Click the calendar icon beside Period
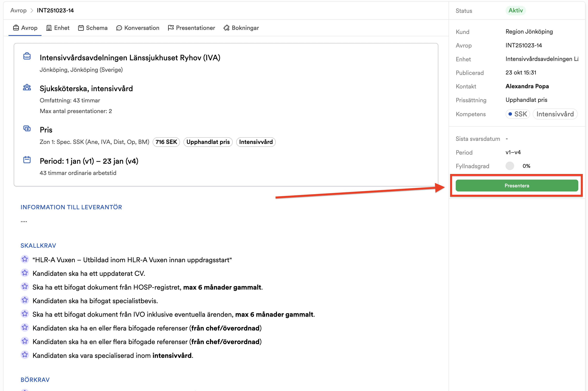Image resolution: width=588 pixels, height=391 pixels. tap(27, 160)
